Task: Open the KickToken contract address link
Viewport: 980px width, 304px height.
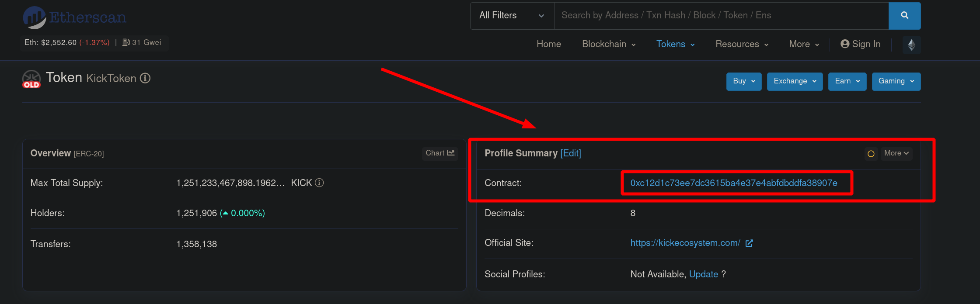Action: click(x=733, y=183)
